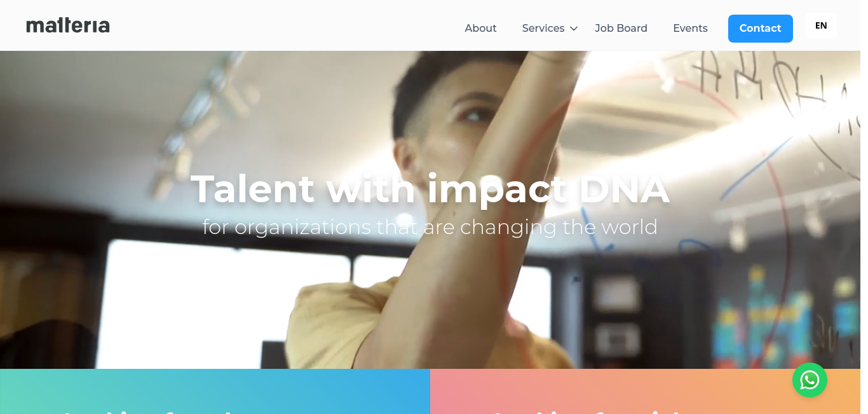Click the 'for organizations that are changing the world' subtitle

(x=430, y=227)
